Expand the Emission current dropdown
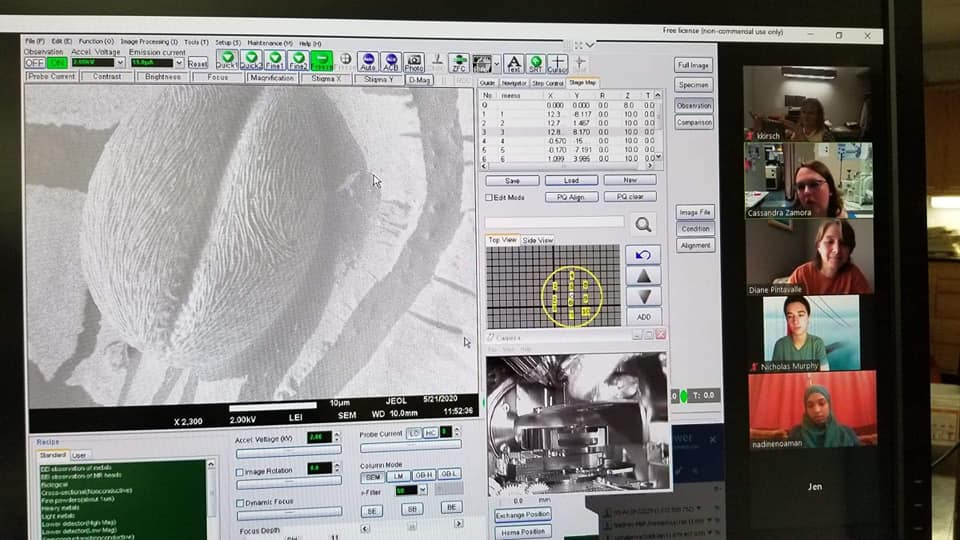The image size is (960, 540). pos(178,63)
